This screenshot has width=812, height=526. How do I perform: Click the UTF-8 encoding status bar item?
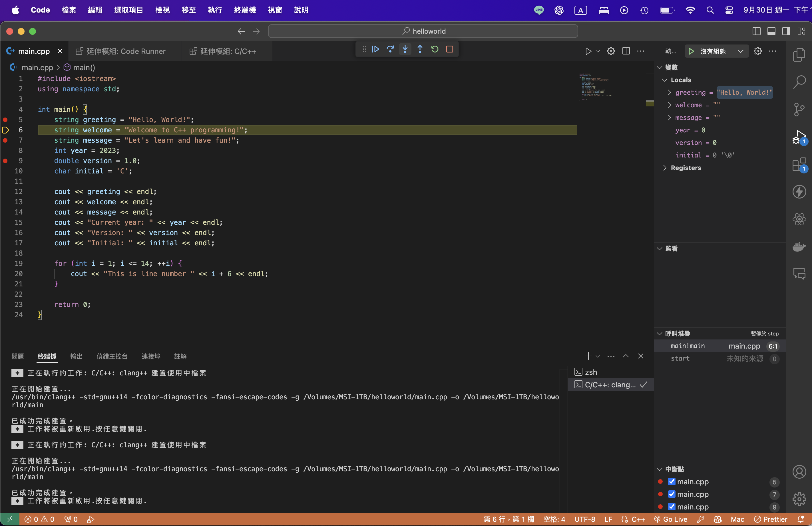[585, 519]
